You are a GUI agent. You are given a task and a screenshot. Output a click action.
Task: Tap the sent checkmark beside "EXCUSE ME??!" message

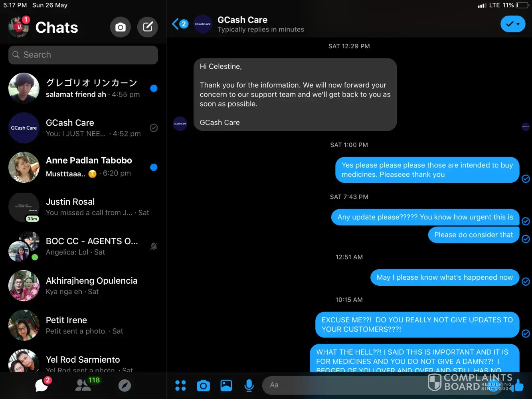[x=526, y=334]
